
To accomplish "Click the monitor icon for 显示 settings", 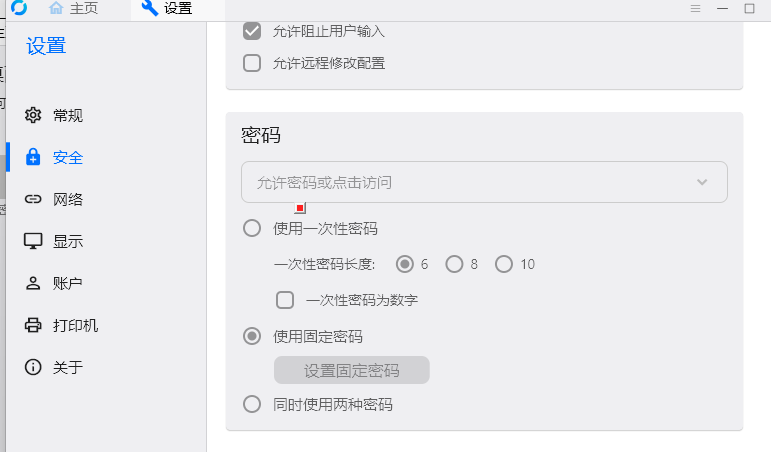I will pos(33,241).
